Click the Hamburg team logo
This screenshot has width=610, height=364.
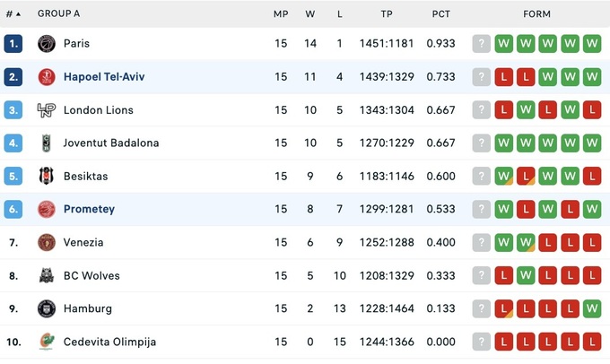coord(47,308)
